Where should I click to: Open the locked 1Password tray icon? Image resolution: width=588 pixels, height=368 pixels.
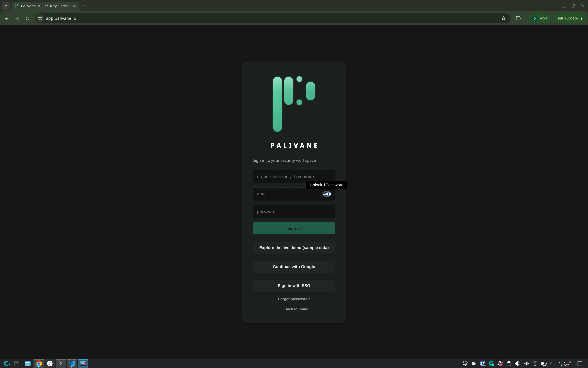point(482,363)
